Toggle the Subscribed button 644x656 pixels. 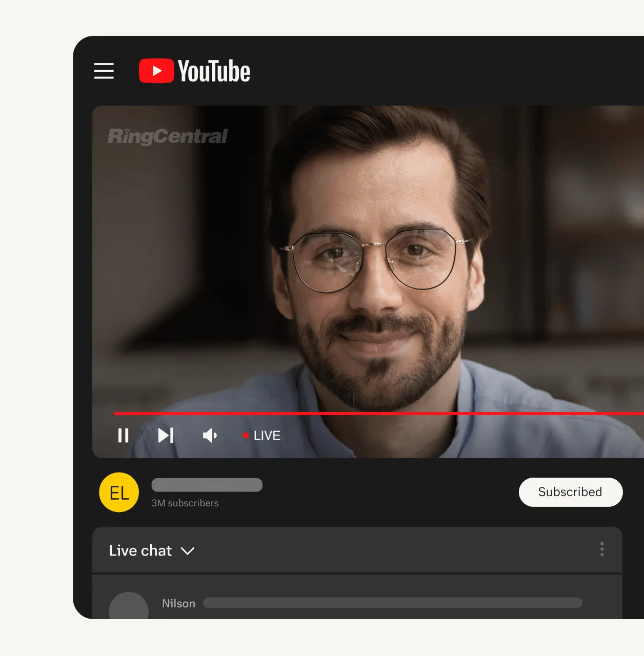tap(570, 492)
